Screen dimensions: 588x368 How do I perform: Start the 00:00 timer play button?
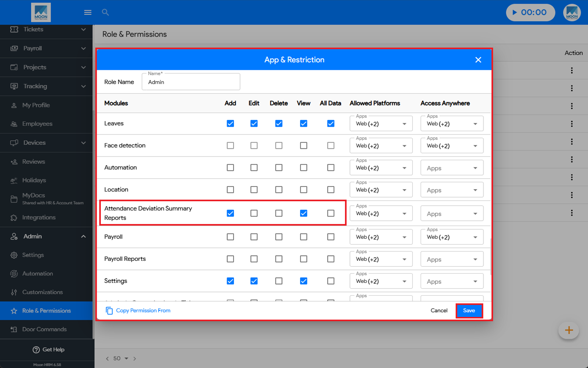coord(515,12)
